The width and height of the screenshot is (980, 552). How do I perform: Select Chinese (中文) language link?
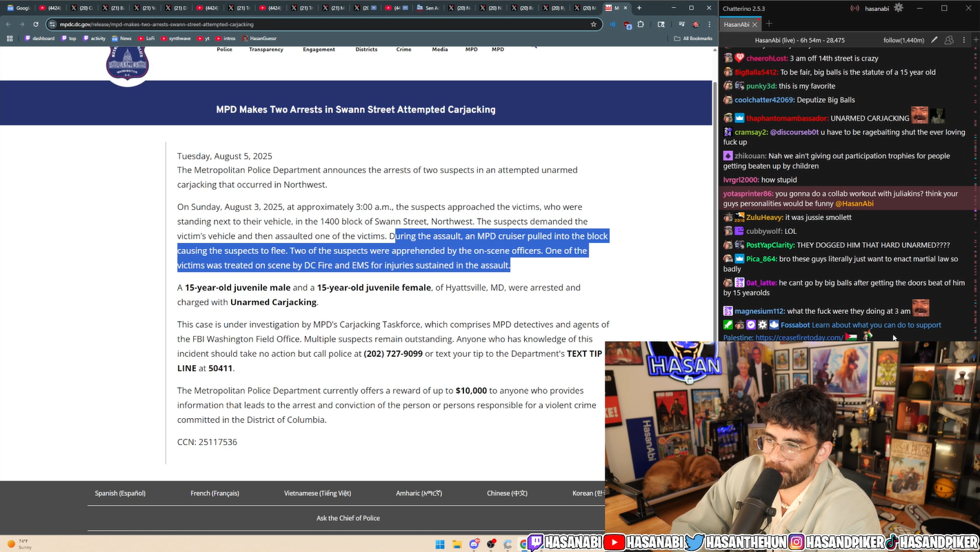(507, 493)
